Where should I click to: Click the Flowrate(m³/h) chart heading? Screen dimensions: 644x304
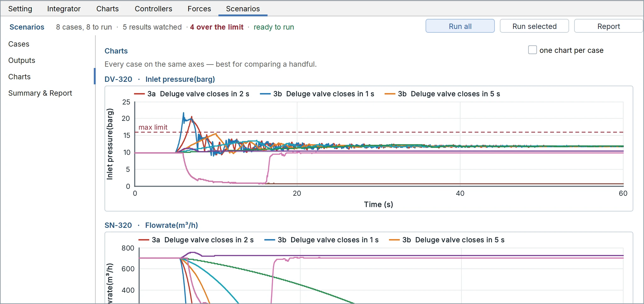click(x=172, y=225)
